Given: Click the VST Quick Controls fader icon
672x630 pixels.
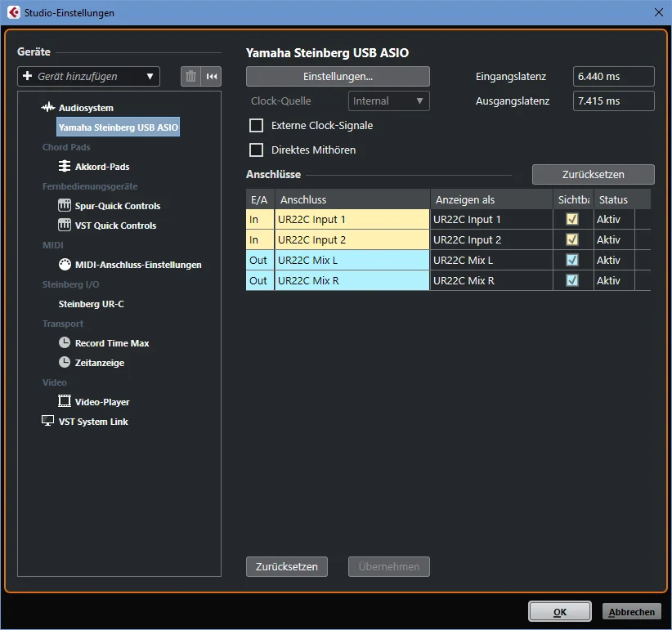Looking at the screenshot, I should [x=65, y=225].
